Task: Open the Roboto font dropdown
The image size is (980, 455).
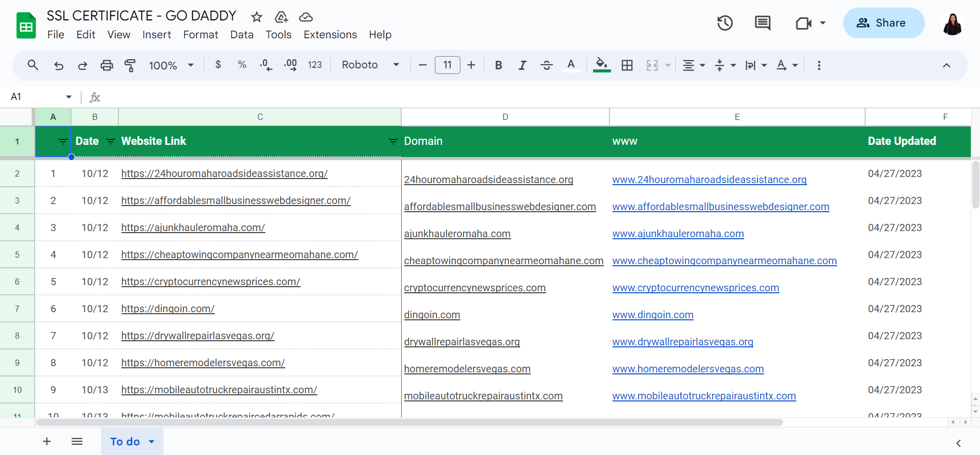Action: click(371, 65)
